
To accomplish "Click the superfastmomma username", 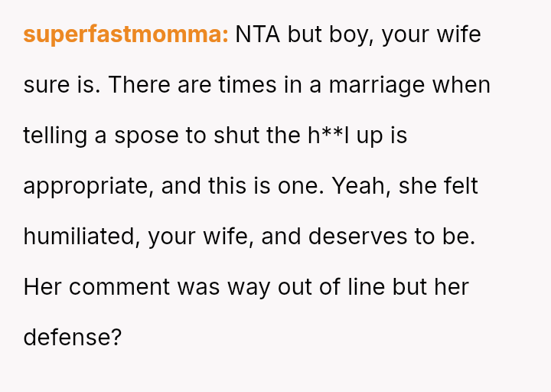I will point(126,34).
